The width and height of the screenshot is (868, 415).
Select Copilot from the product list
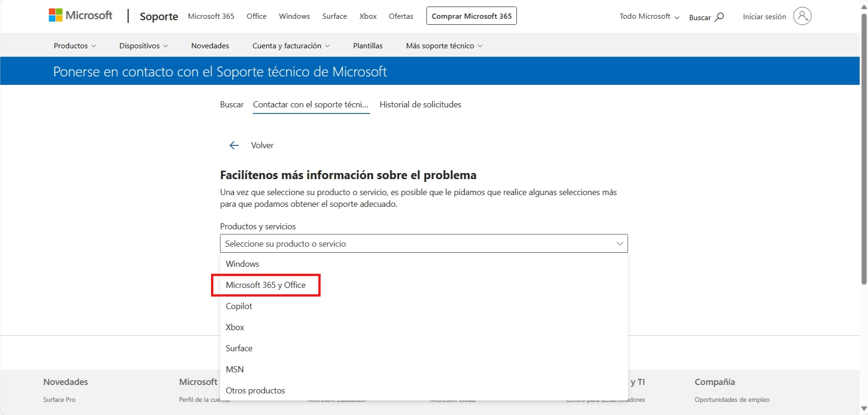click(424, 306)
